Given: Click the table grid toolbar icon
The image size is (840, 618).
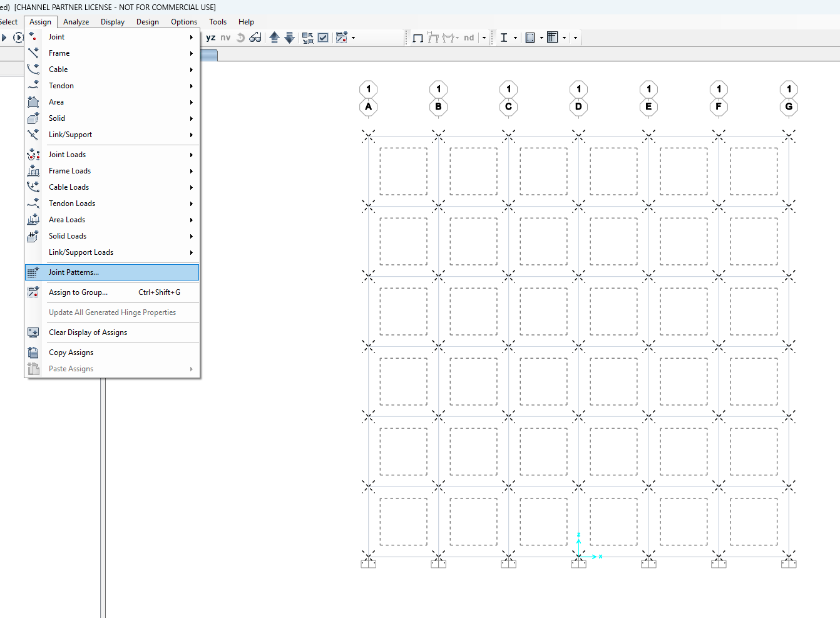Looking at the screenshot, I should (x=552, y=38).
